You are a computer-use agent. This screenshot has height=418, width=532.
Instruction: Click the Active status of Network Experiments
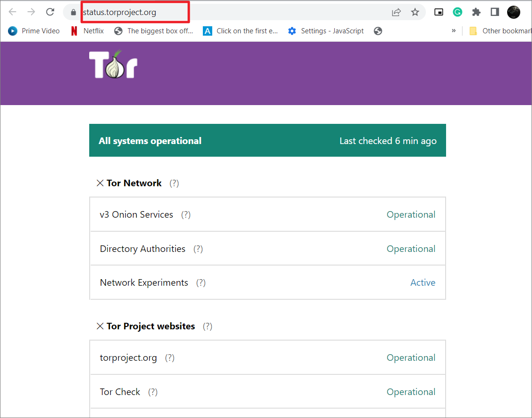point(423,283)
